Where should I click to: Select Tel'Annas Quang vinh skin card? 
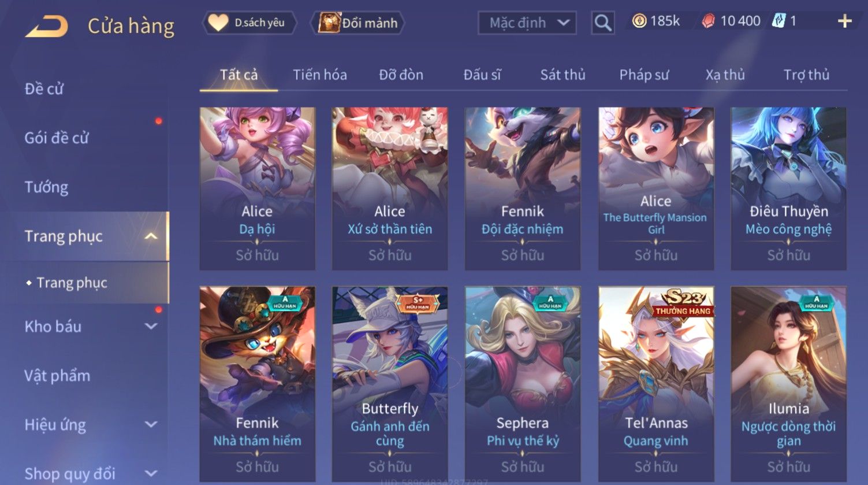[656, 384]
